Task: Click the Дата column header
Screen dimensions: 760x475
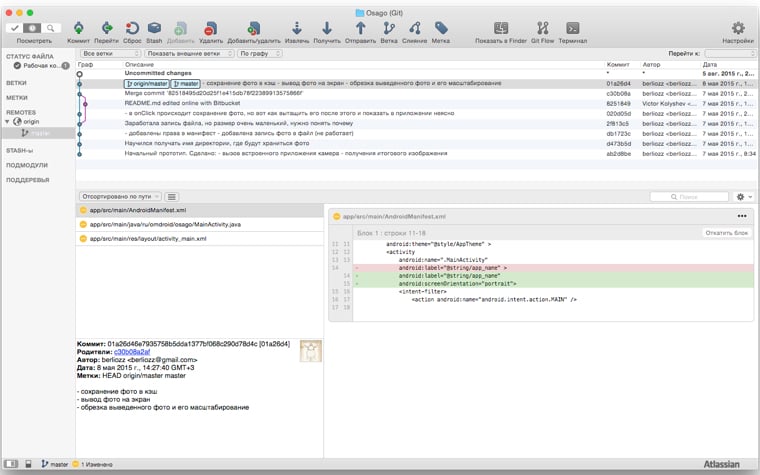Action: point(710,64)
